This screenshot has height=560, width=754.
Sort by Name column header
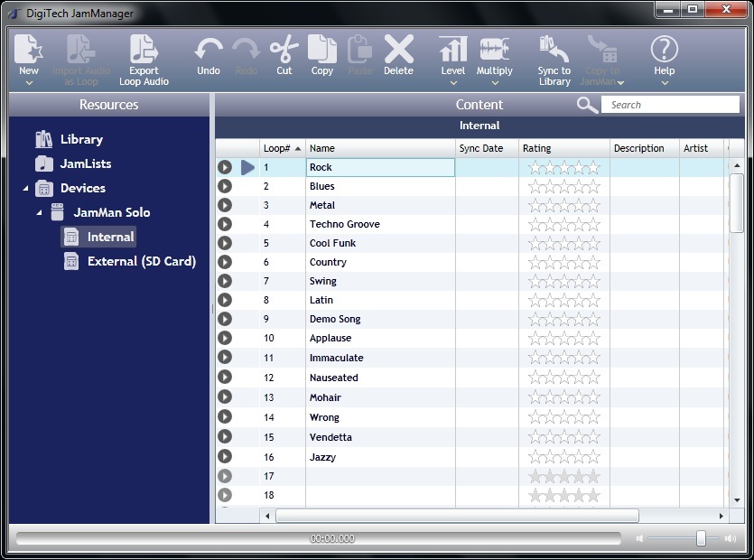pos(380,148)
